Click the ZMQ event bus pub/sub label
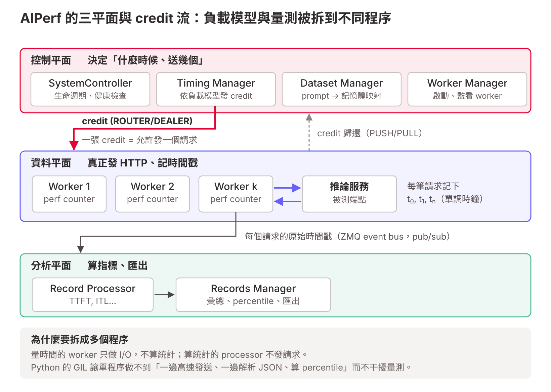 point(347,237)
